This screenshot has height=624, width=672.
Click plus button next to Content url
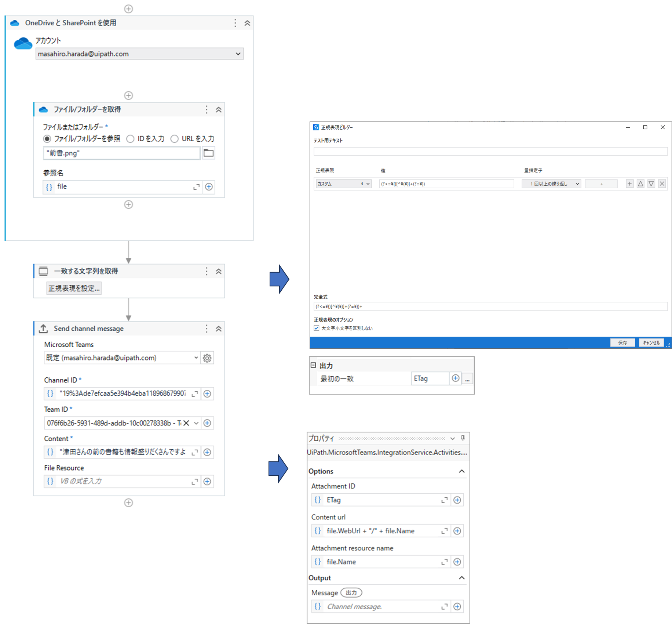pyautogui.click(x=457, y=531)
